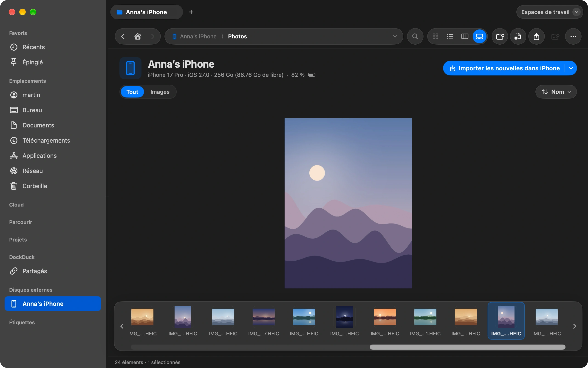
Task: Open Téléchargements in the sidebar
Action: point(53,141)
